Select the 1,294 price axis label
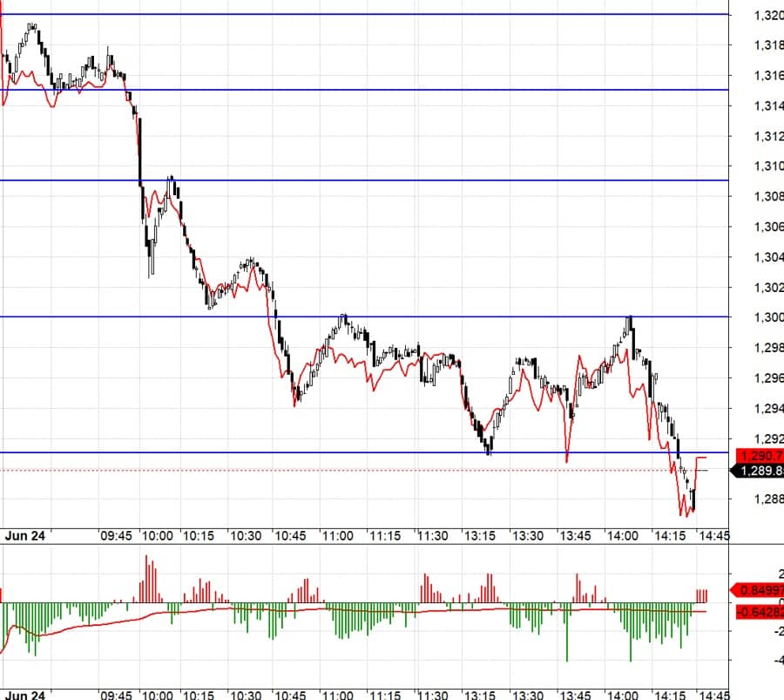The height and width of the screenshot is (700, 784). [769, 408]
